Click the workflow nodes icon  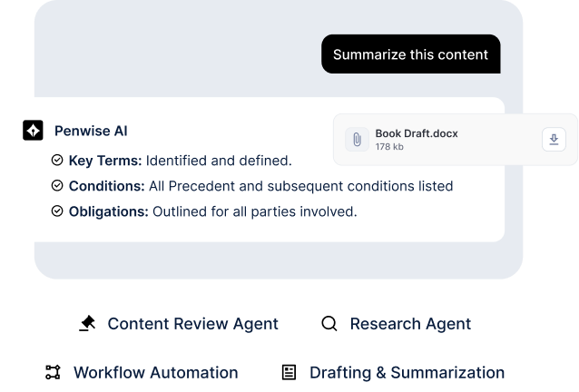(53, 372)
